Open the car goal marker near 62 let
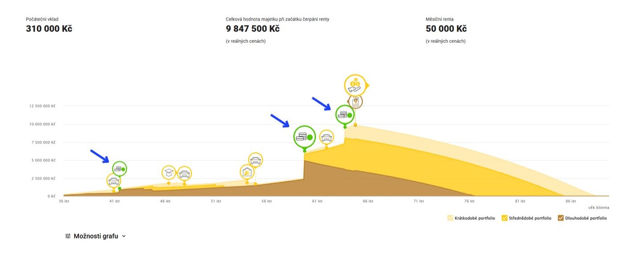Image resolution: width=644 pixels, height=253 pixels. 327,137
